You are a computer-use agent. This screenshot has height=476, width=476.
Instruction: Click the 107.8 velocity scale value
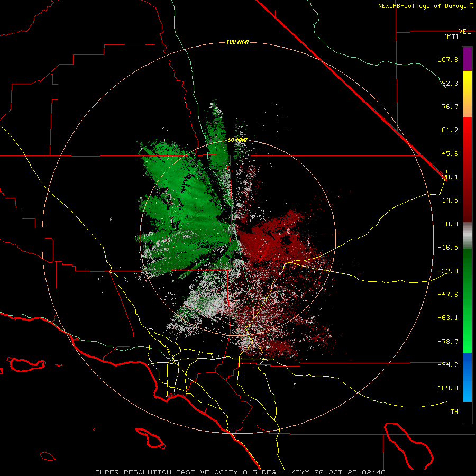448,59
